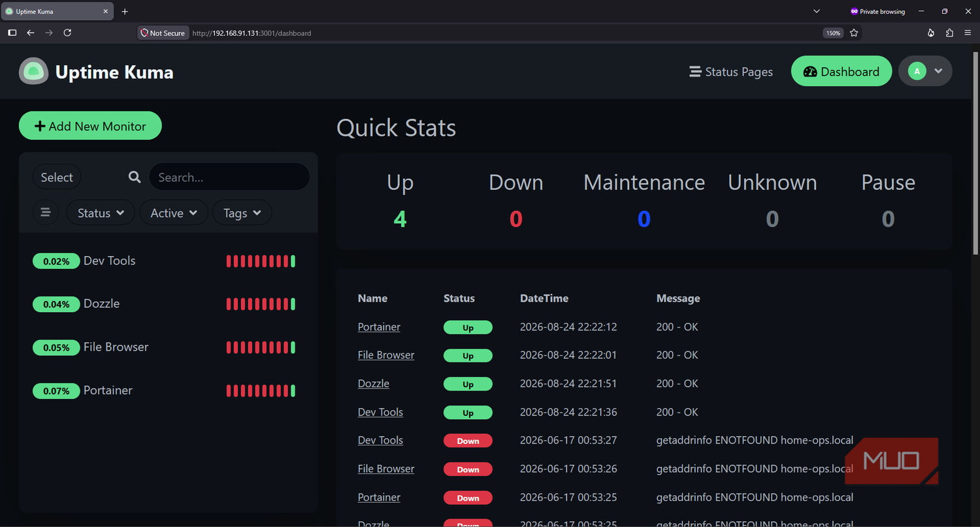This screenshot has width=980, height=527.
Task: Click the Uptime Kuma logo icon
Action: pos(33,71)
